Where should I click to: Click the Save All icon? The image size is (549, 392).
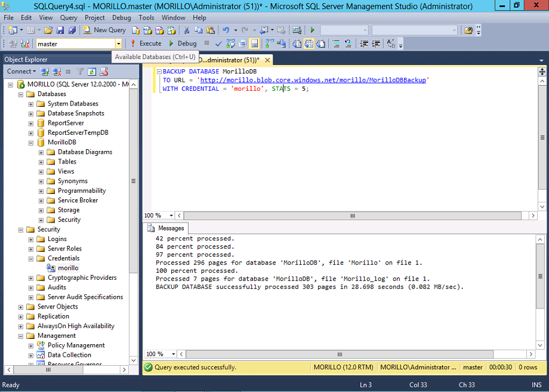[72, 30]
